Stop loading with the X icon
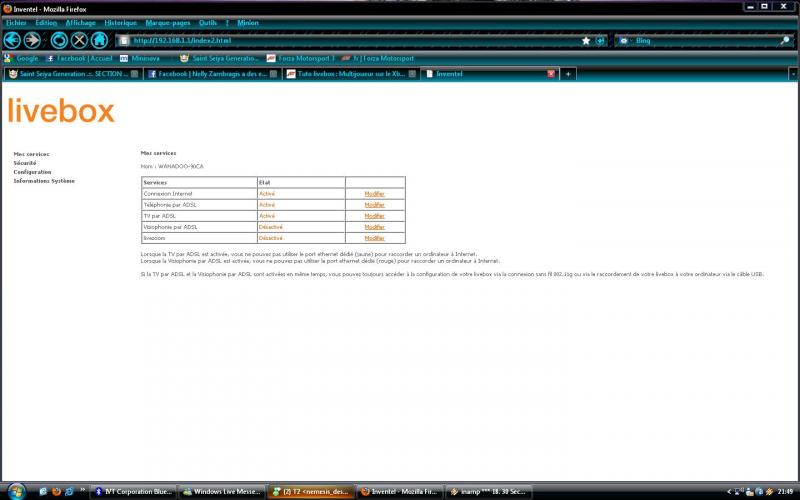Screen dimensions: 800x500 (79, 40)
